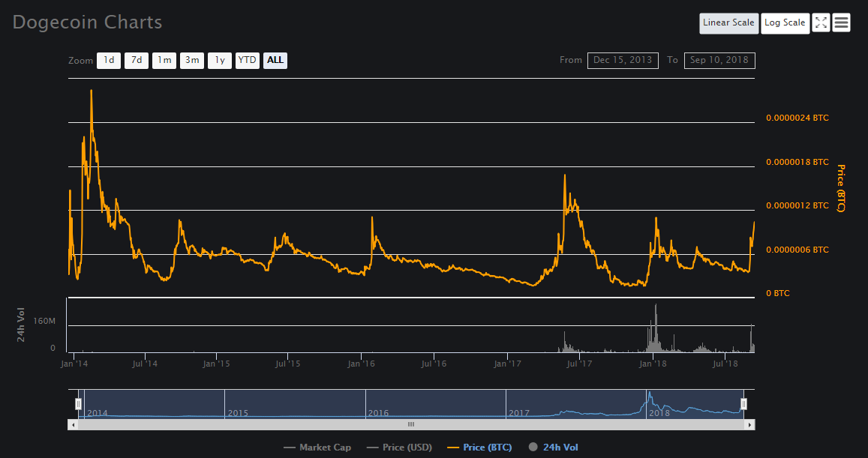Click the Jan '18 x-axis label
This screenshot has height=458, width=868.
click(653, 364)
